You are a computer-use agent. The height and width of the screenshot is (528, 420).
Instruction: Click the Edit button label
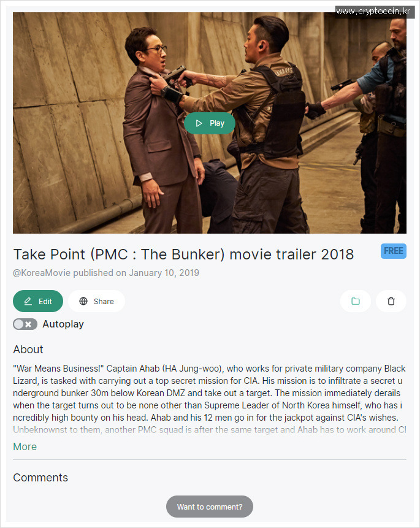click(x=45, y=301)
